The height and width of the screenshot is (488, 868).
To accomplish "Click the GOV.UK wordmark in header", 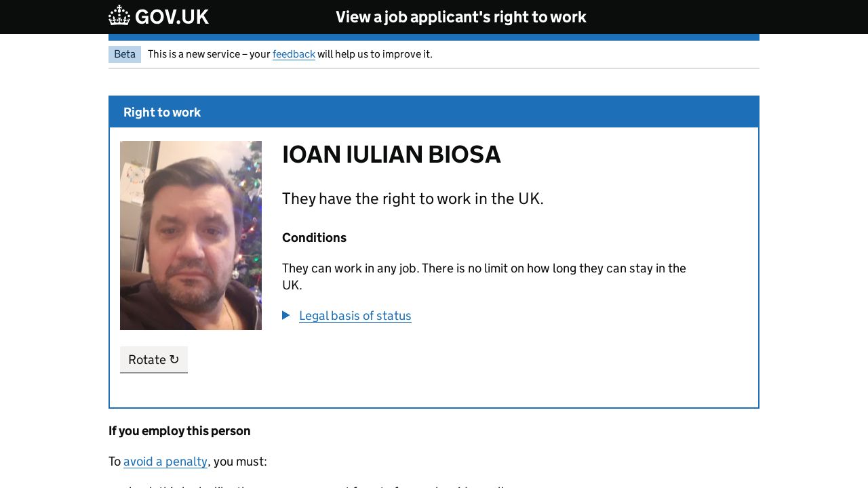I will pyautogui.click(x=172, y=17).
